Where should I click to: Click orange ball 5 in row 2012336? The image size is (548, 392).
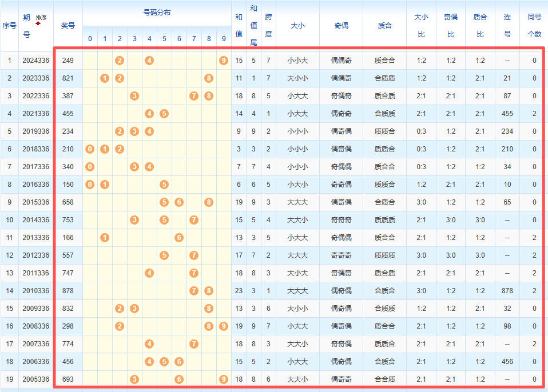tap(164, 255)
